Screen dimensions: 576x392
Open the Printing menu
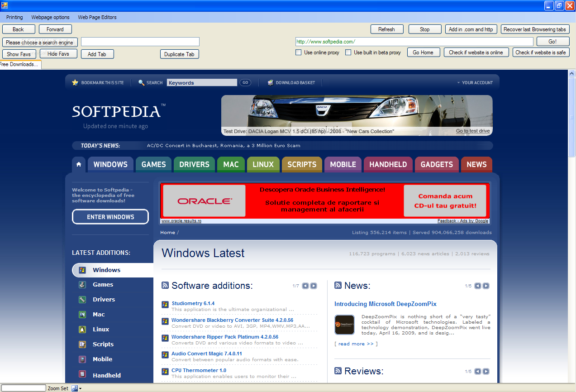click(14, 17)
